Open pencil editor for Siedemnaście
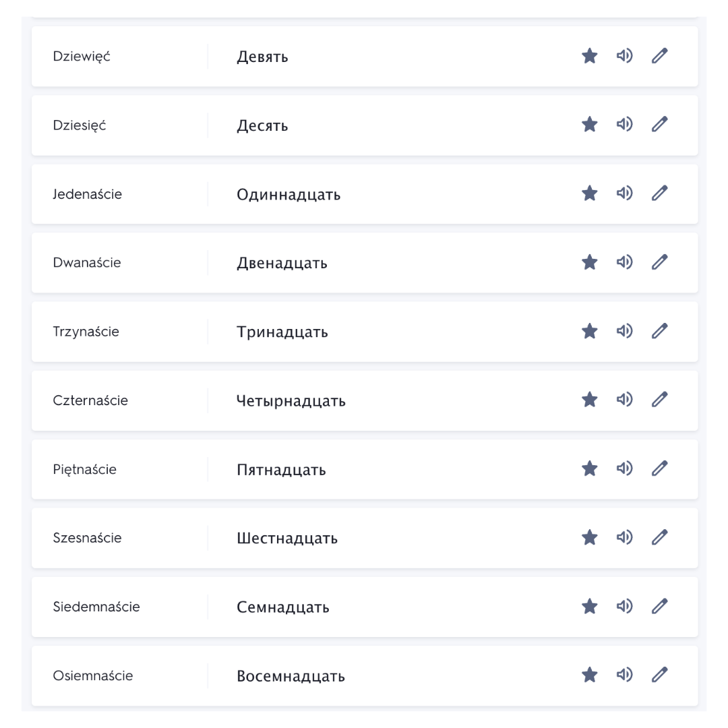The height and width of the screenshot is (728, 728). click(x=660, y=606)
